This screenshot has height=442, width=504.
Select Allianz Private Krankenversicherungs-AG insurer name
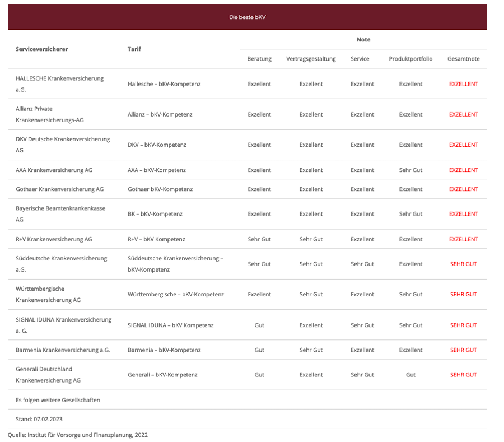(50, 114)
